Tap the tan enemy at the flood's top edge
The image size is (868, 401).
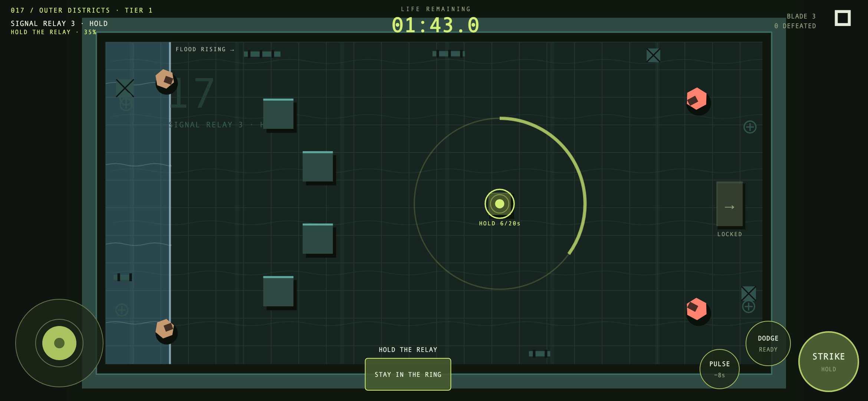[165, 79]
